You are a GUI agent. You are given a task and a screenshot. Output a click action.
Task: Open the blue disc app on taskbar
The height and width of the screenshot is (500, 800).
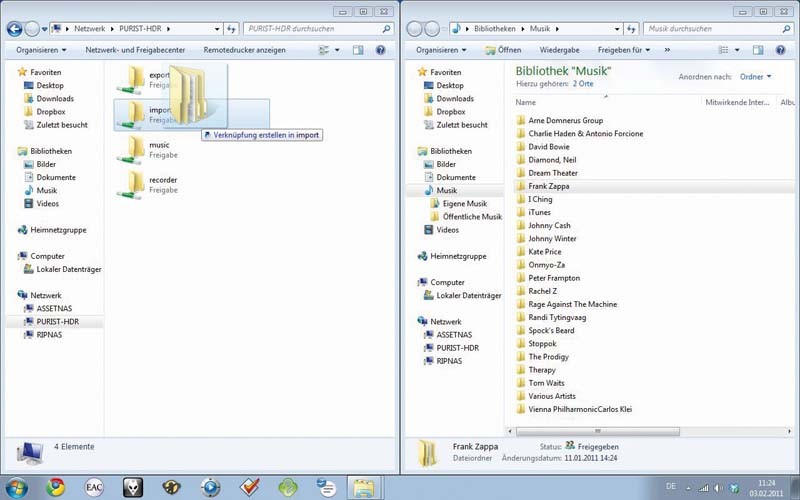point(210,488)
